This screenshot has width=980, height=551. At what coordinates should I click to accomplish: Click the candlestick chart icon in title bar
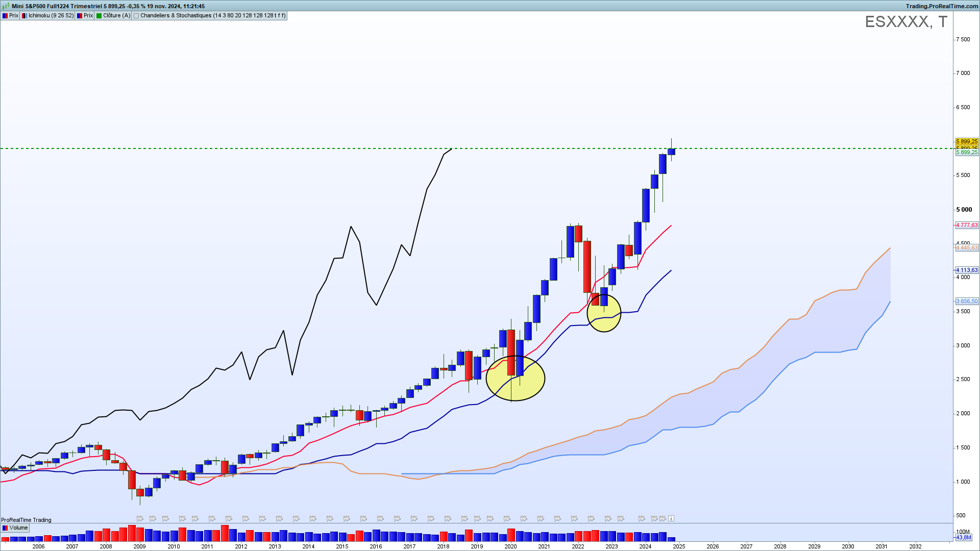pyautogui.click(x=6, y=6)
